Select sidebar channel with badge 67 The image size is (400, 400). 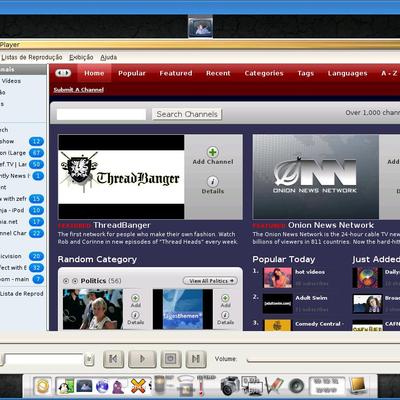click(x=22, y=153)
